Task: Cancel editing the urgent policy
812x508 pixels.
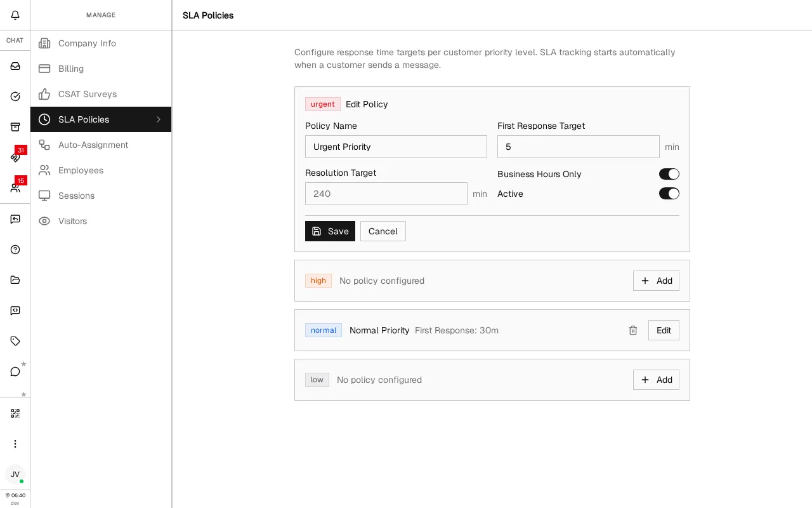Action: pyautogui.click(x=383, y=231)
